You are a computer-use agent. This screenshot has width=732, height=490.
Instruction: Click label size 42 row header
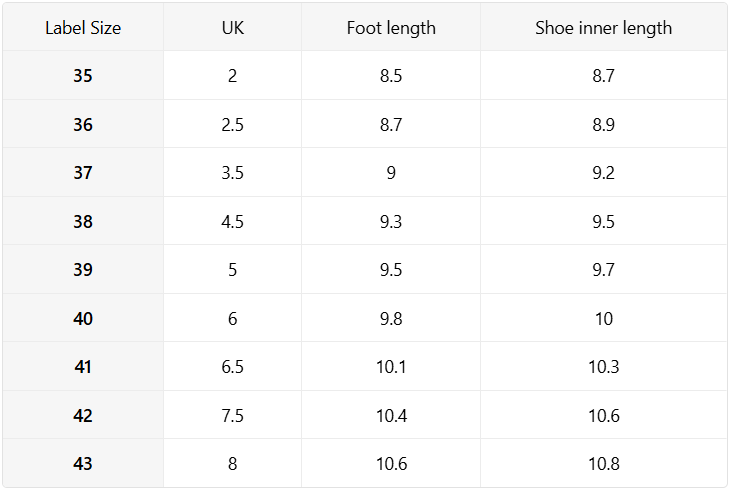pyautogui.click(x=83, y=415)
